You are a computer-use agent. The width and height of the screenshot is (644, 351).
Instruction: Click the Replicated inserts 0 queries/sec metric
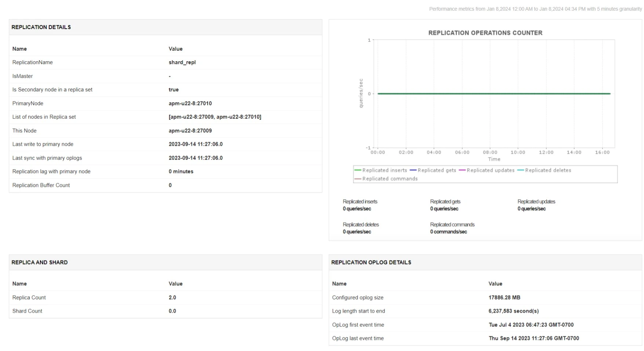357,209
